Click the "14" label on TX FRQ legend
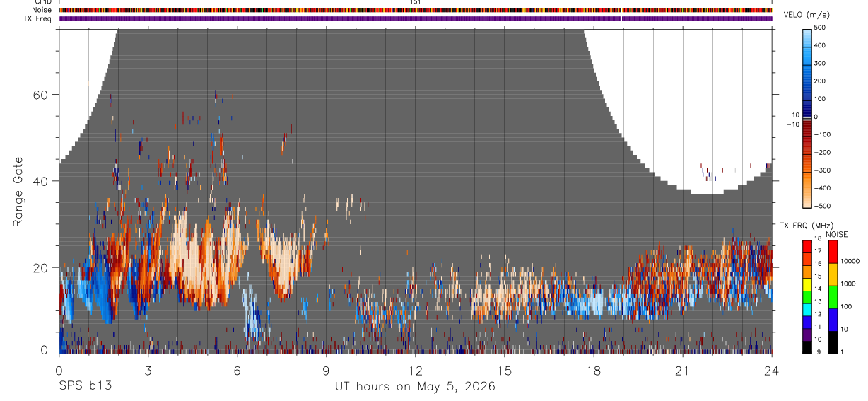Image resolution: width=868 pixels, height=401 pixels. (818, 289)
